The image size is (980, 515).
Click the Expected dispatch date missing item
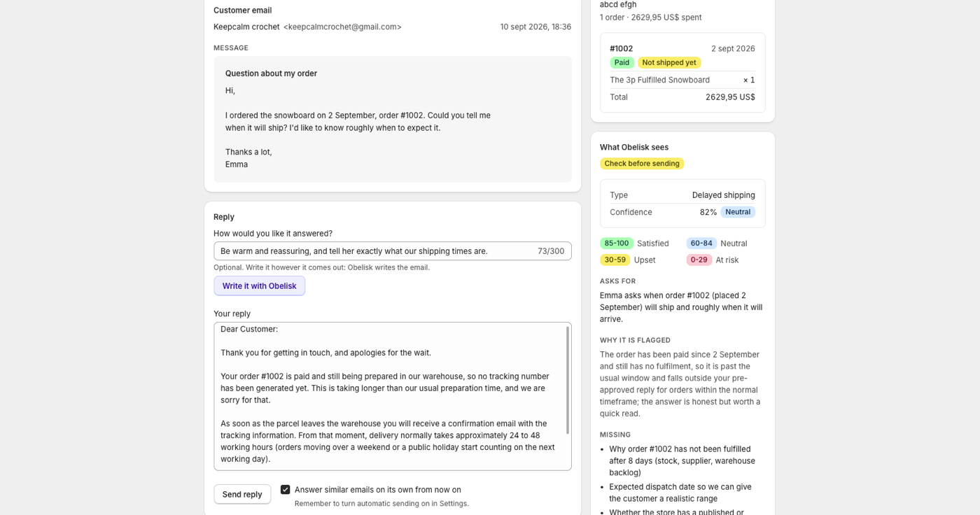coord(680,493)
